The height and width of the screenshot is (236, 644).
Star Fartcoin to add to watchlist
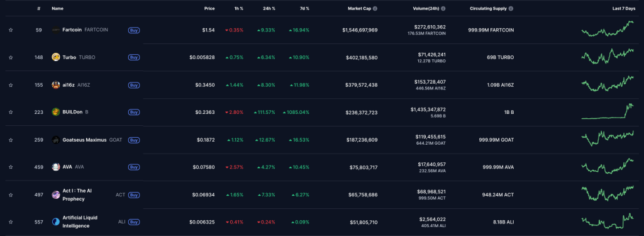tap(11, 30)
